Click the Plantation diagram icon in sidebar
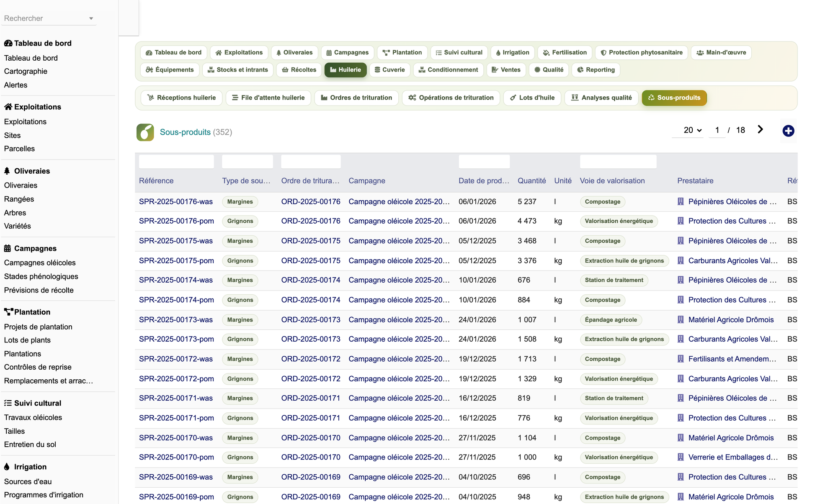 [x=8, y=312]
